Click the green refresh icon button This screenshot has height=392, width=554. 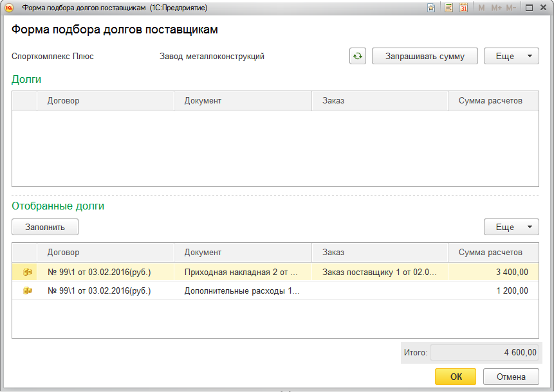358,56
